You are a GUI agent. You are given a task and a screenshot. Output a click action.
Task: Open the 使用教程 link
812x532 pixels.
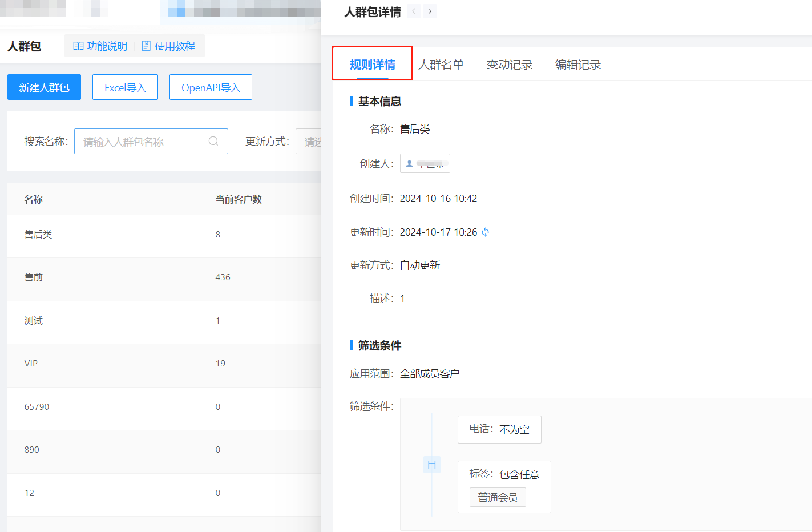168,46
